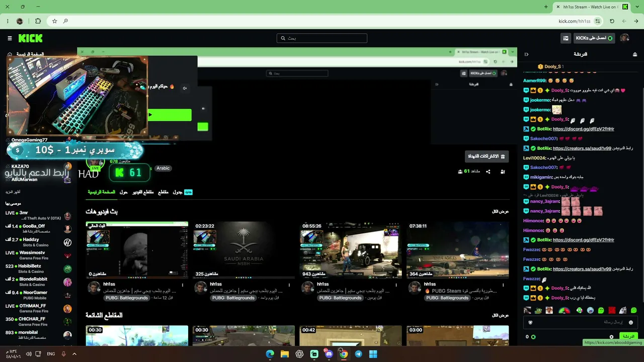Switch to the ENG input language menu
644x362 pixels.
click(51, 354)
